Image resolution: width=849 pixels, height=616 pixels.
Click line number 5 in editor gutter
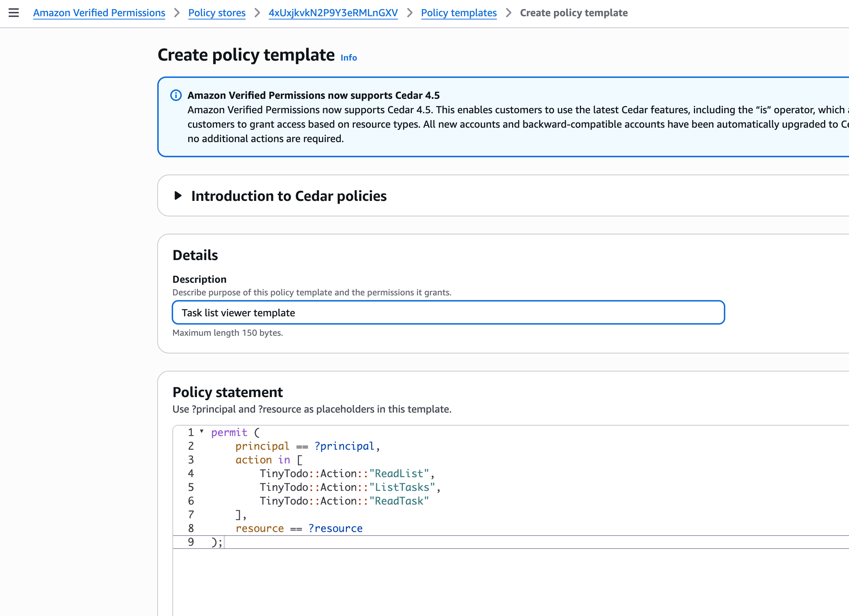pos(191,487)
